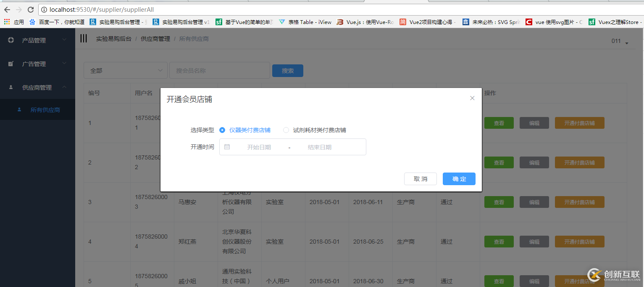Click the 产品管理 circular sidebar icon

coord(10,40)
